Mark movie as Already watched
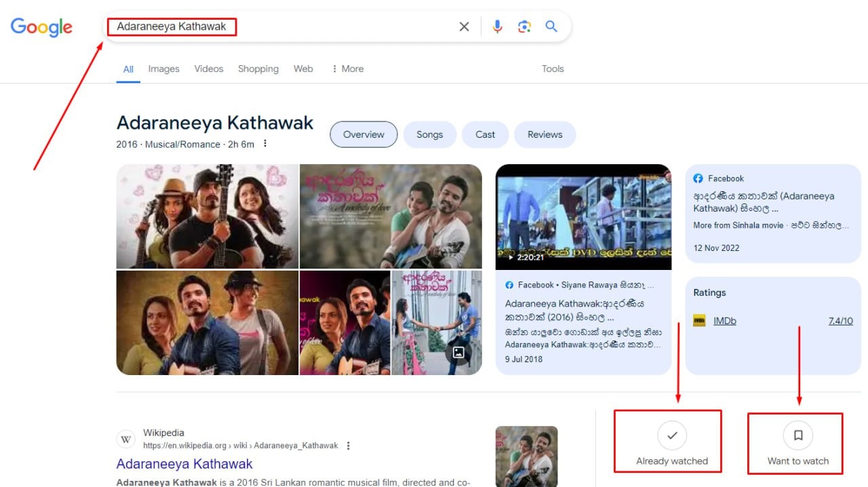 tap(671, 443)
